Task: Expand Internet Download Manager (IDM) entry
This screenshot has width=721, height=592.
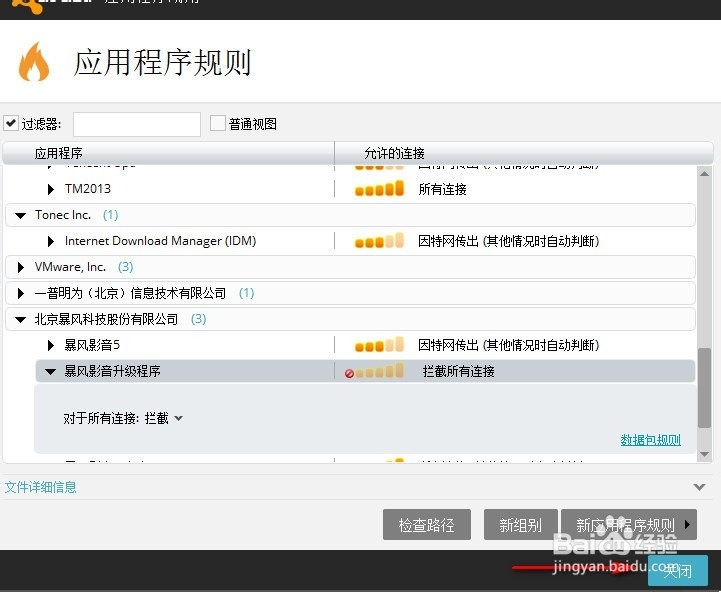Action: tap(51, 241)
